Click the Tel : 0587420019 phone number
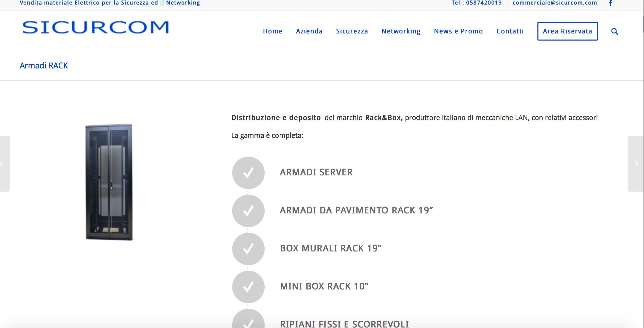Screen dimensions: 644x328 click(477, 3)
